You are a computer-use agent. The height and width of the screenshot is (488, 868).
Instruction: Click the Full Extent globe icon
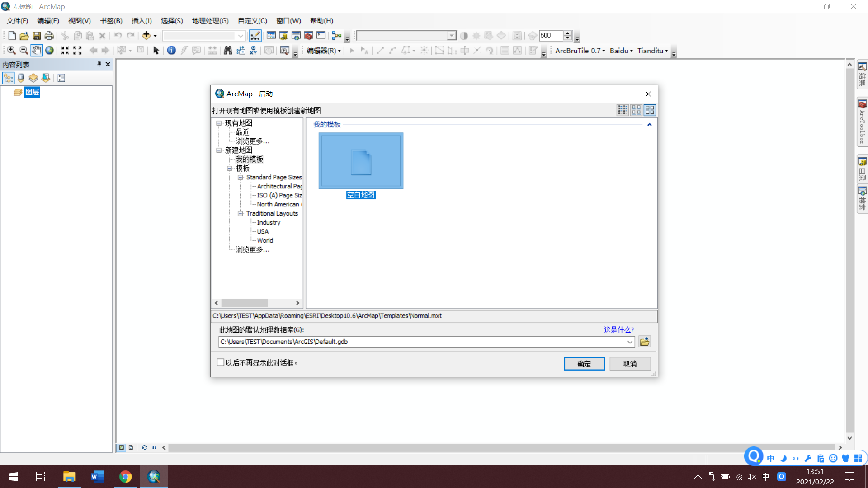pos(49,51)
